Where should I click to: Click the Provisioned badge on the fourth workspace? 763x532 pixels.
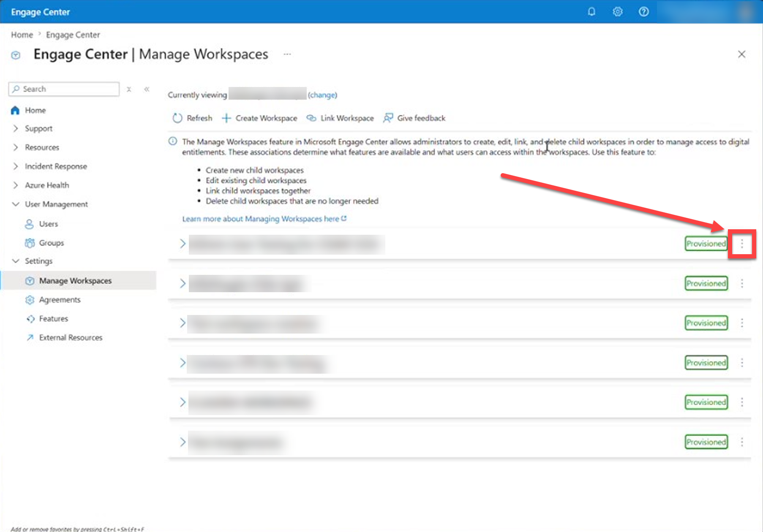tap(706, 363)
